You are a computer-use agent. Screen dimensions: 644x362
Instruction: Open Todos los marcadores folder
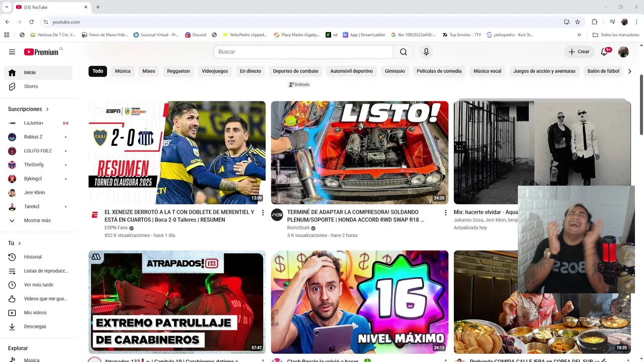point(615,35)
